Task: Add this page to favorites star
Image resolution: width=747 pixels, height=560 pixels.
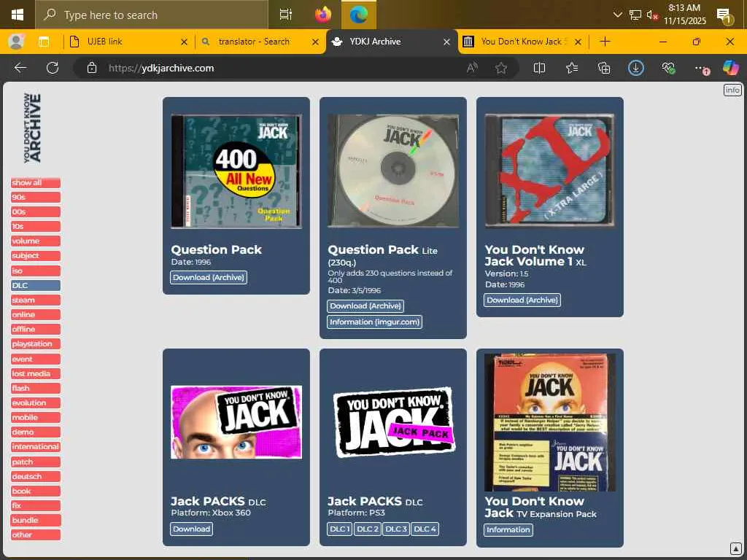Action: click(501, 68)
